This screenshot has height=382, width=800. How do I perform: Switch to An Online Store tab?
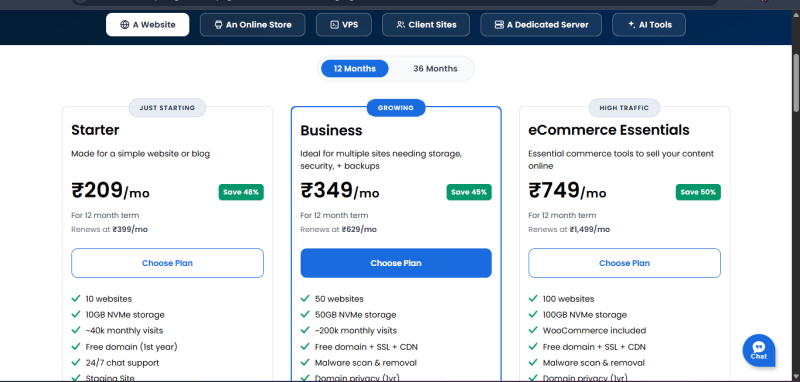point(253,24)
